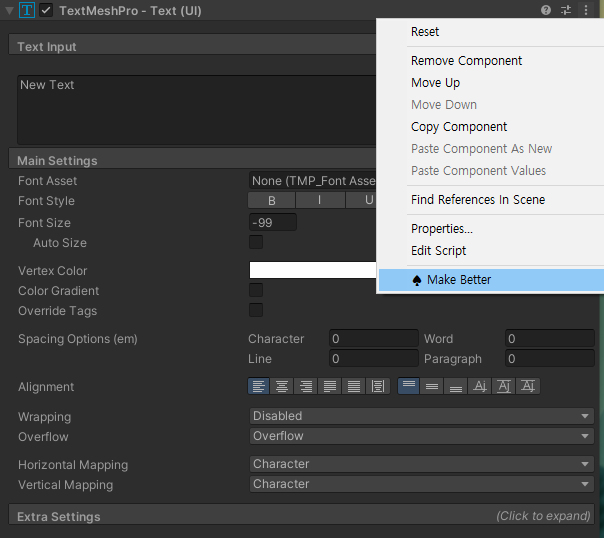This screenshot has width=604, height=538.
Task: Click the spade icon beside Make Better
Action: pyautogui.click(x=417, y=280)
